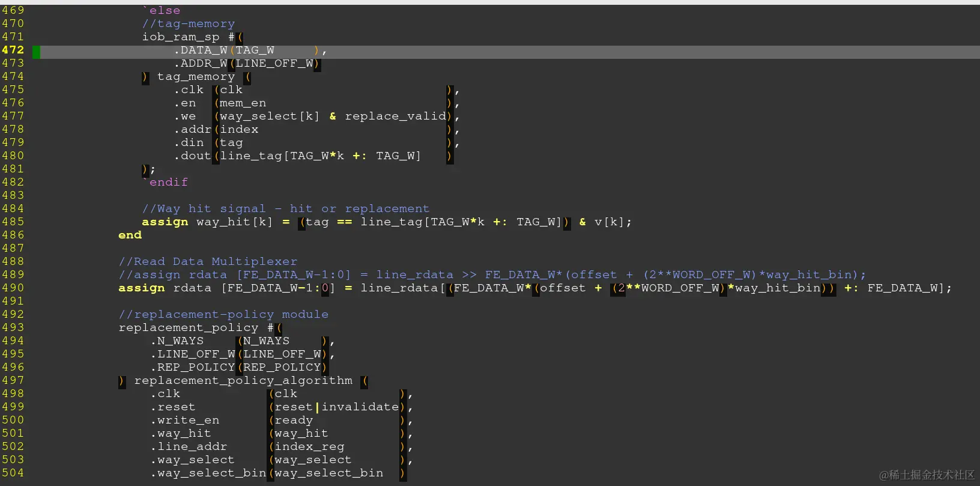Click replace_valid on line 477

tap(395, 116)
